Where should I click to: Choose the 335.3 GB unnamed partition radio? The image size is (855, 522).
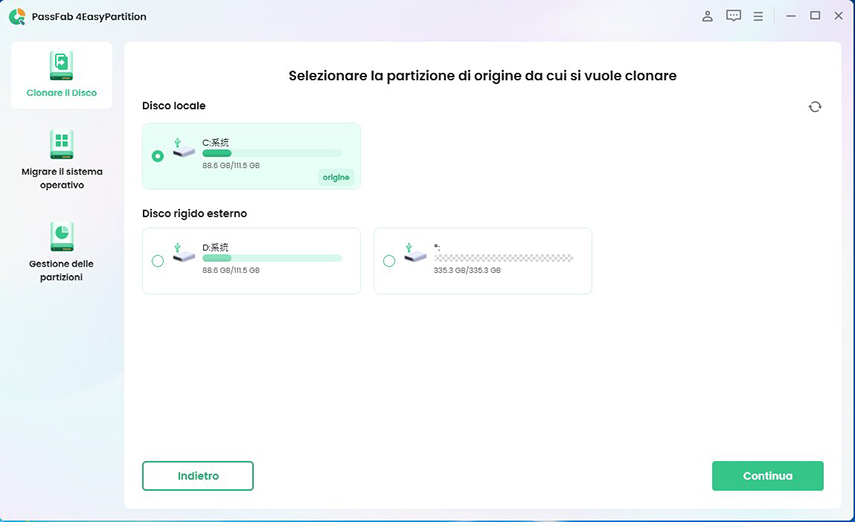tap(389, 261)
